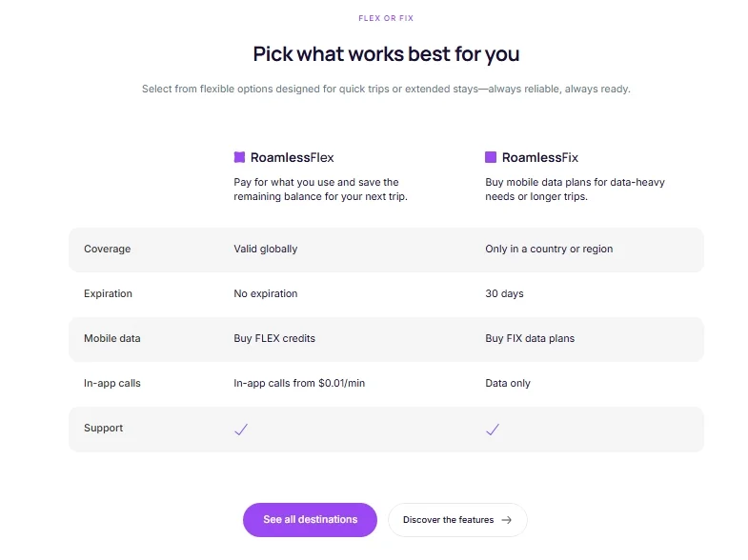Screen dimensions: 748x560
Task: Click Pick what works best heading
Action: coord(386,54)
